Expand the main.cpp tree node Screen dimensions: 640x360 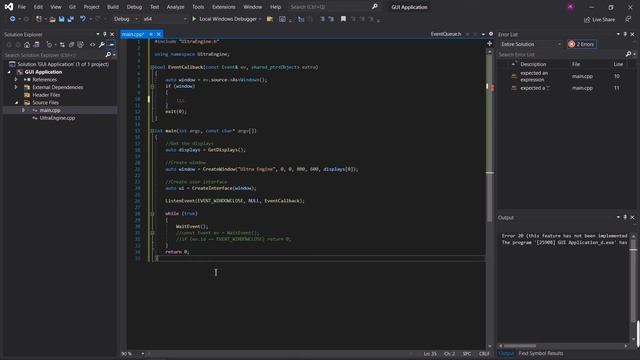23,110
